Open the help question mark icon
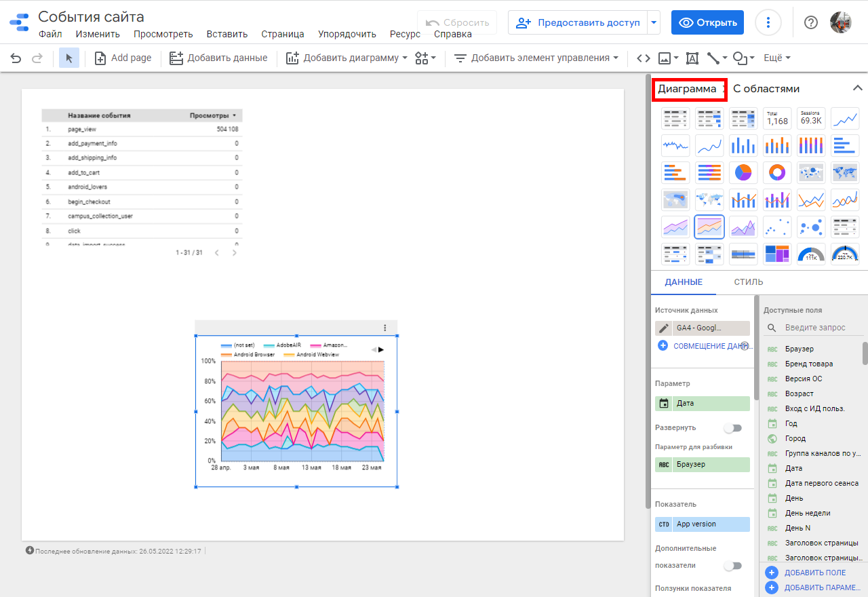 click(x=811, y=22)
